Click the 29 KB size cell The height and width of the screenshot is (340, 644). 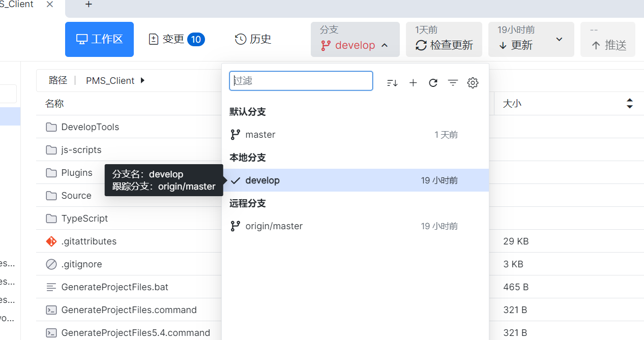[x=516, y=241]
